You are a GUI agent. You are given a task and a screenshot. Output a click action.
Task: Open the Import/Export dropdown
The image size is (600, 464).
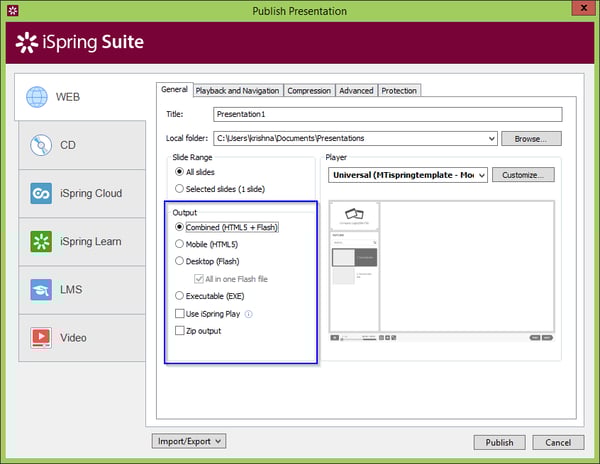pos(189,441)
